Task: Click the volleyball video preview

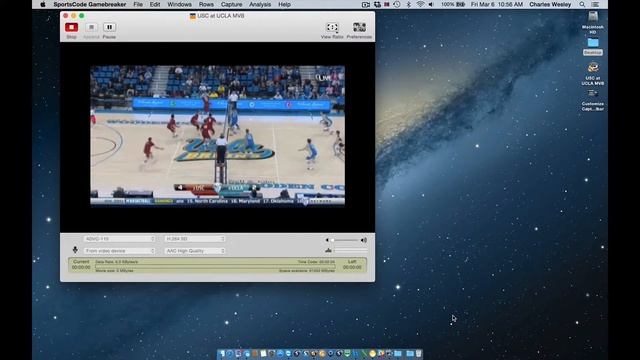Action: pyautogui.click(x=217, y=135)
